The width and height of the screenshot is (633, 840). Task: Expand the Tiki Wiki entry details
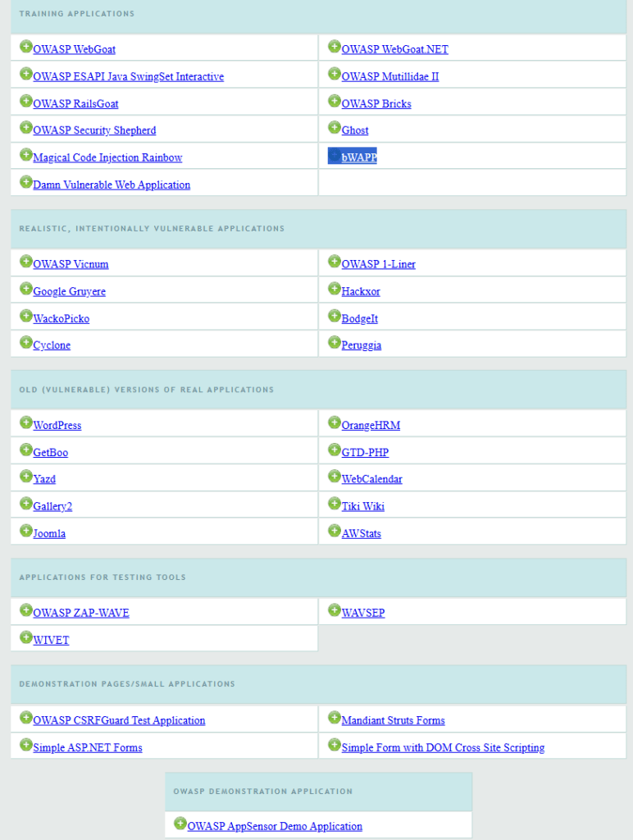(x=335, y=504)
